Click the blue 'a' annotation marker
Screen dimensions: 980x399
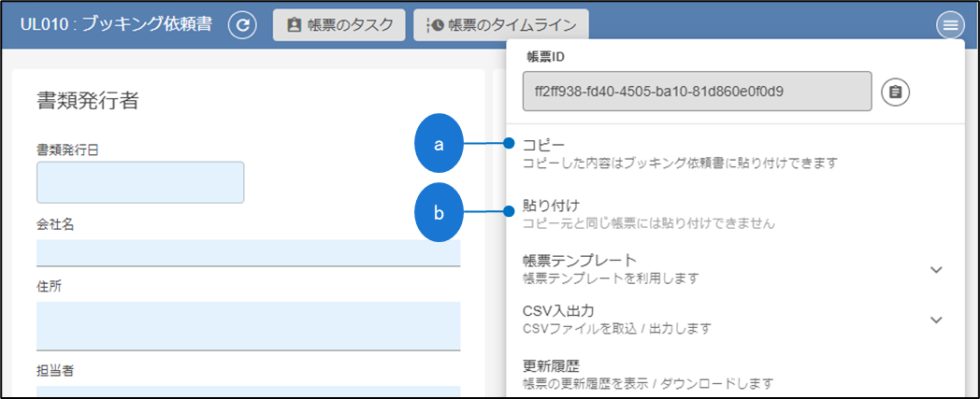click(440, 144)
